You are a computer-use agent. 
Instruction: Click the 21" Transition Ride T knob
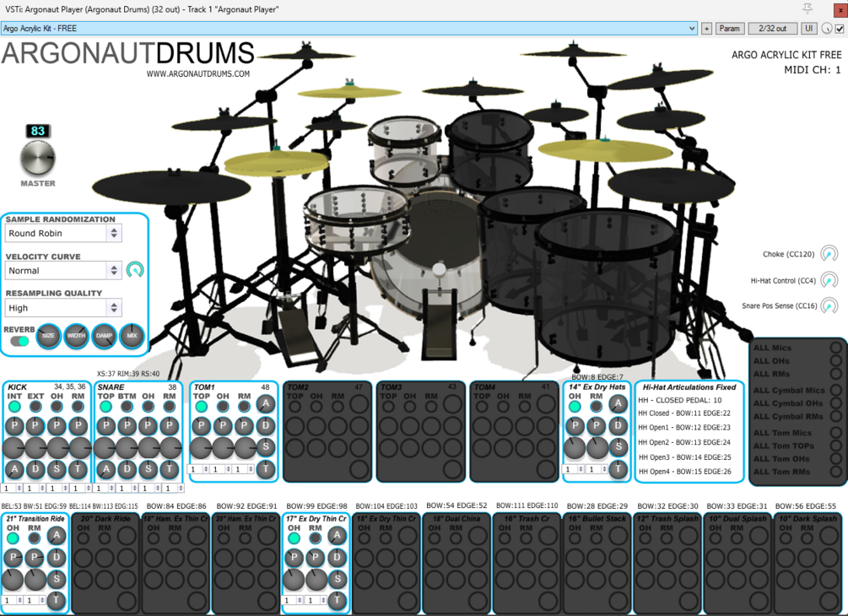point(56,600)
